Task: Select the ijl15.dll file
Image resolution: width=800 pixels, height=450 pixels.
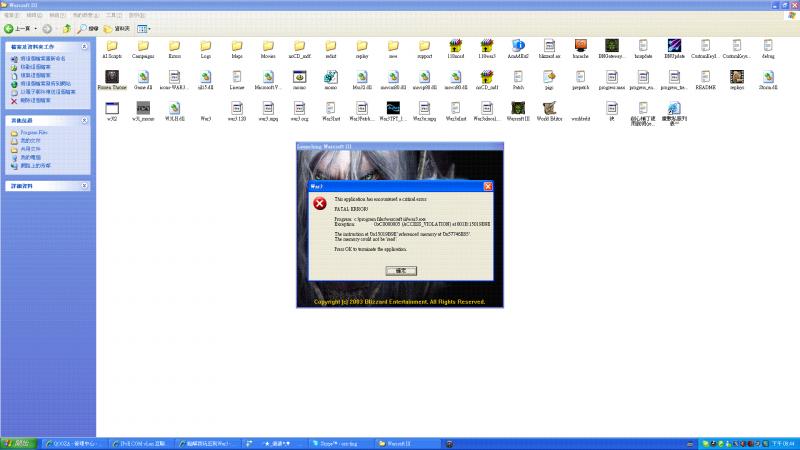Action: (206, 81)
